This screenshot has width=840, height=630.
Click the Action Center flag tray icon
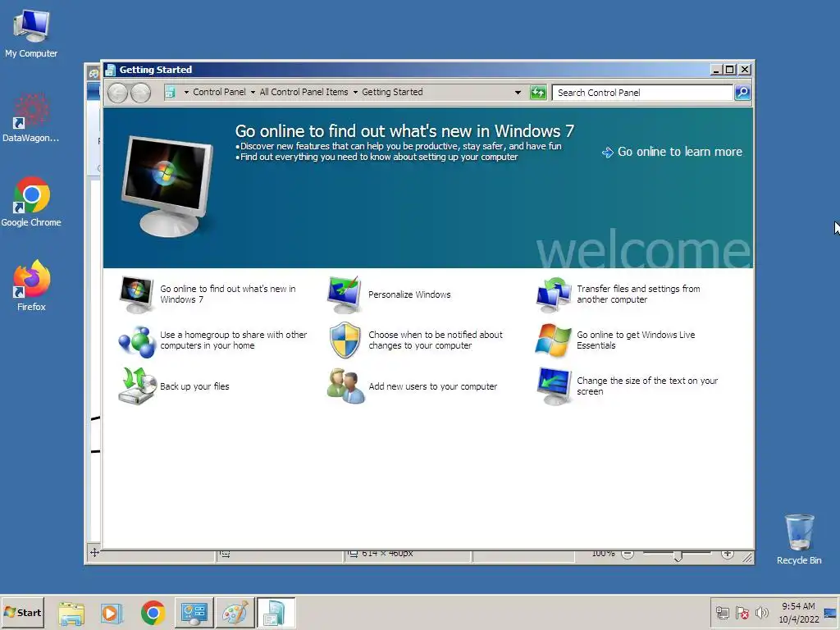[742, 613]
